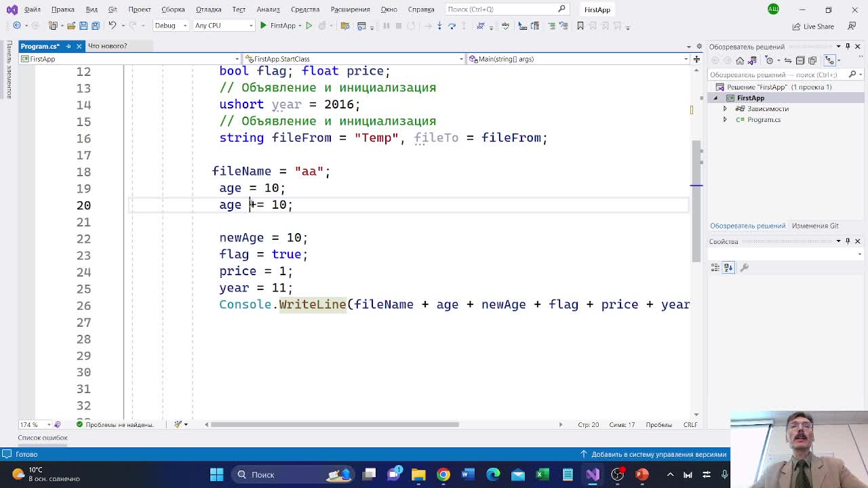Click the Properties wrench icon

tap(744, 268)
